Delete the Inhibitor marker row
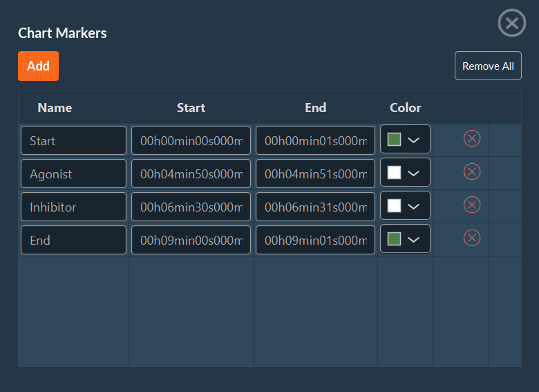539x392 pixels. click(x=472, y=205)
